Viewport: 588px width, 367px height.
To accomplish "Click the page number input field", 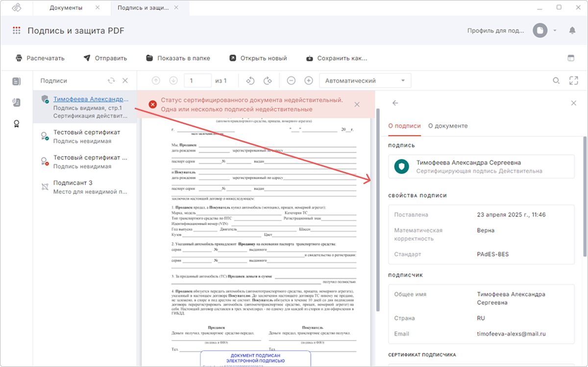I will coord(197,80).
